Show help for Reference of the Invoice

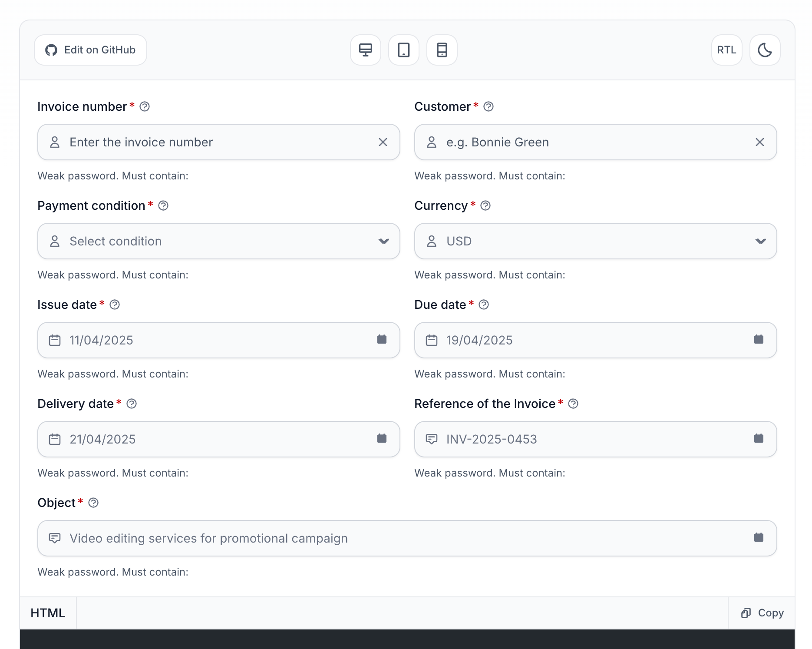(x=573, y=404)
